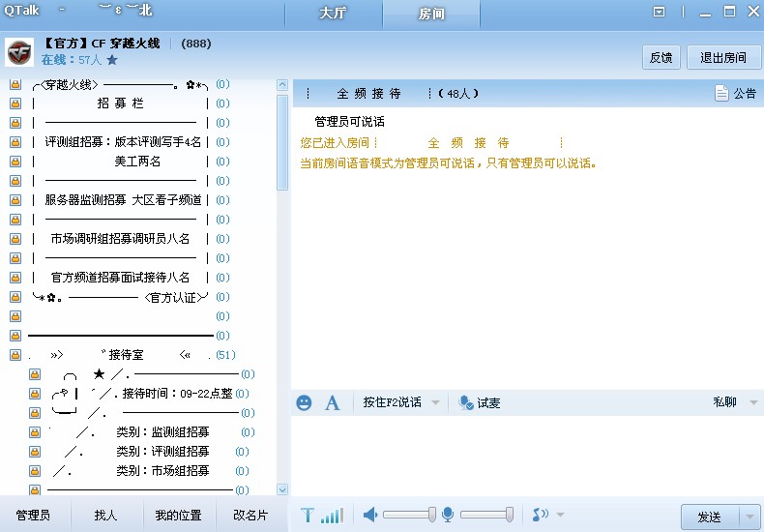This screenshot has width=764, height=532.
Task: Click lock icon beside 接待室 channel
Action: 15,355
